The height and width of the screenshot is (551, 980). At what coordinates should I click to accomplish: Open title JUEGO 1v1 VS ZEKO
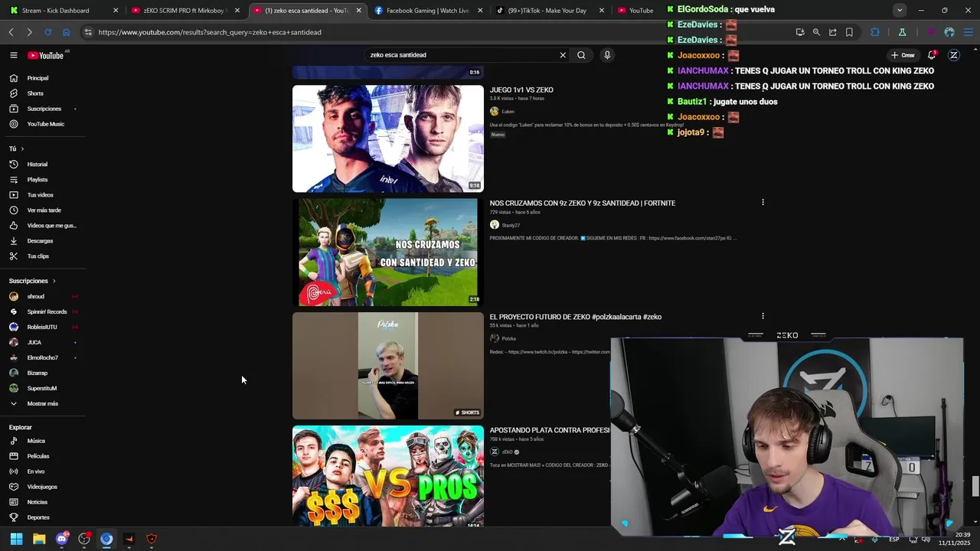pos(521,90)
